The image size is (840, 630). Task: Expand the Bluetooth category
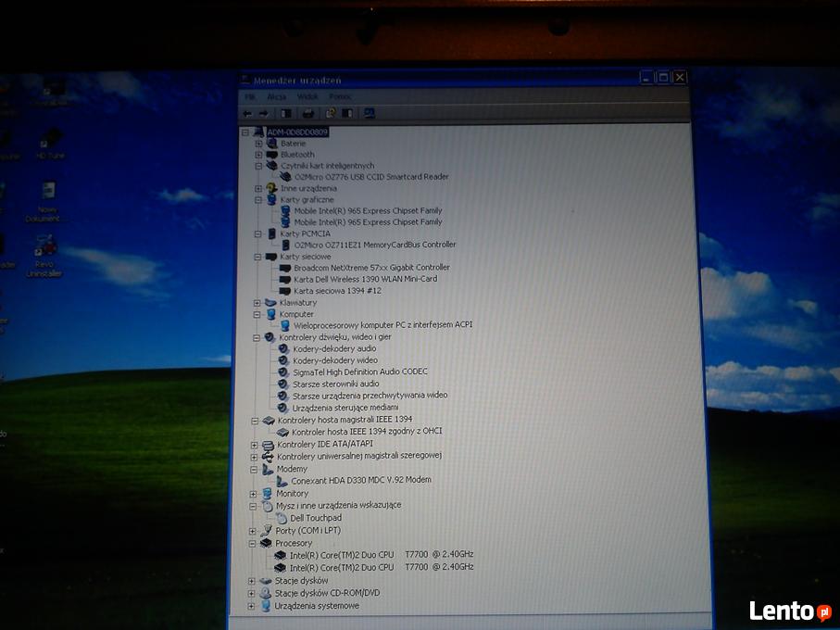pyautogui.click(x=258, y=155)
